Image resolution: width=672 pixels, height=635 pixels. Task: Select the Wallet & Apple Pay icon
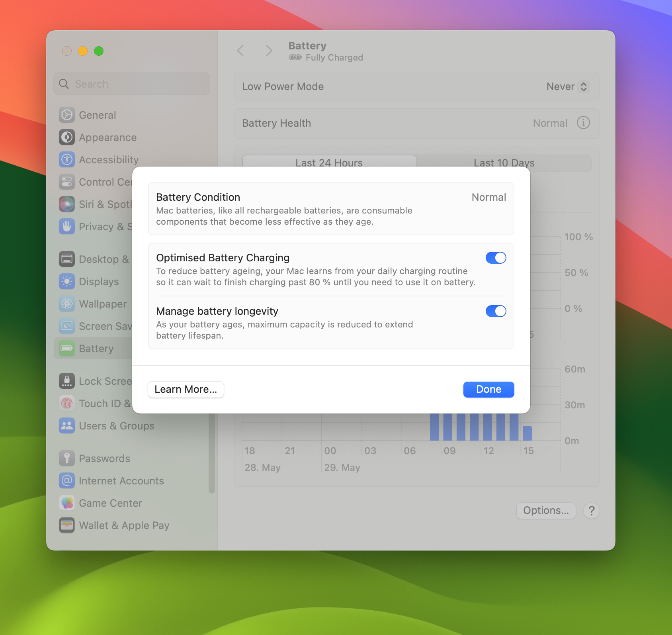click(x=67, y=525)
